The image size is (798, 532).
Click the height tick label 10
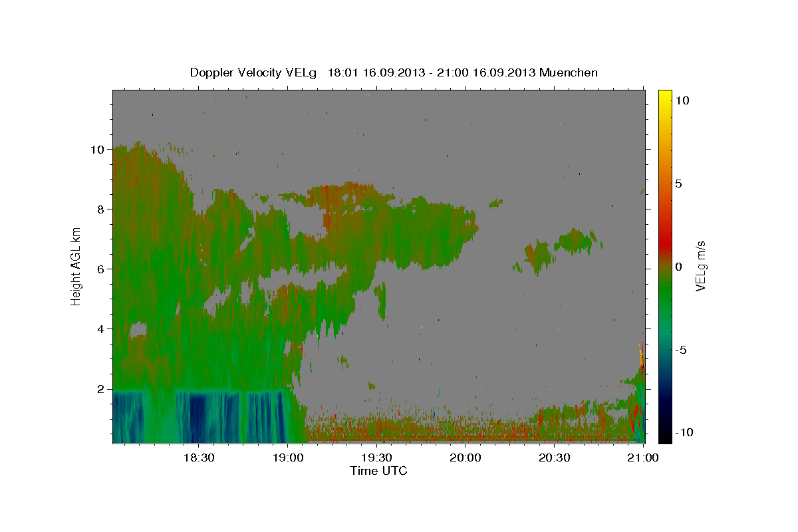pyautogui.click(x=98, y=150)
